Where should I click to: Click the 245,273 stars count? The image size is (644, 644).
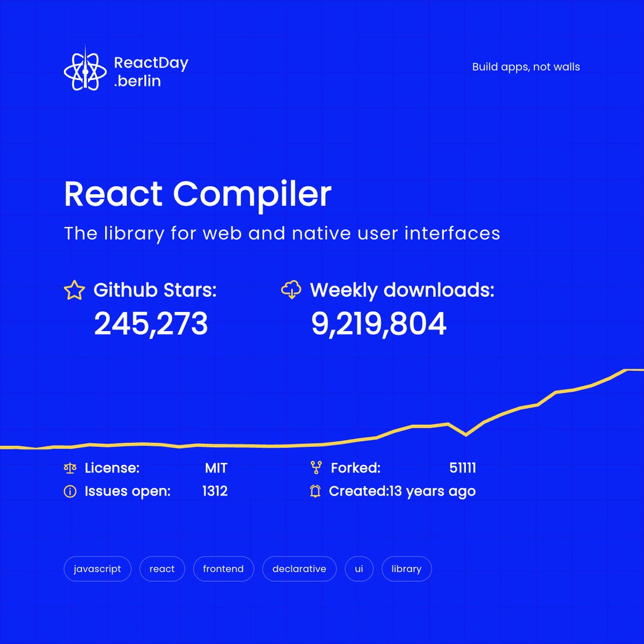[x=151, y=324]
